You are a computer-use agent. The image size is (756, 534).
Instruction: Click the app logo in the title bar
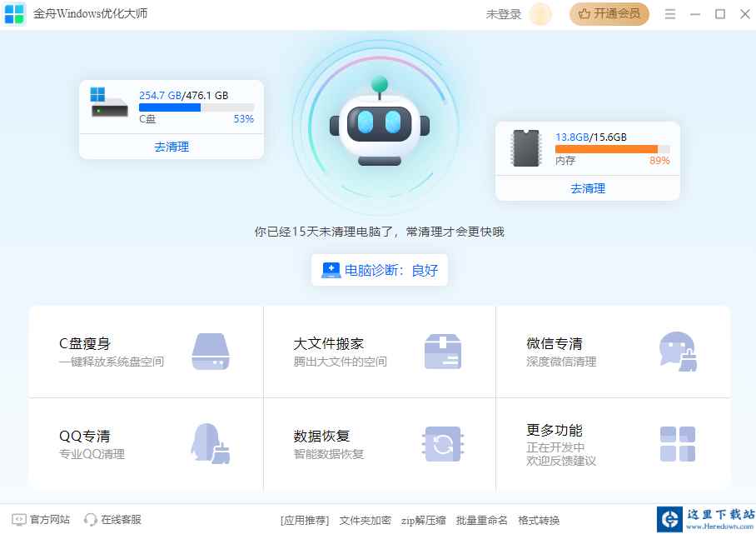coord(14,13)
